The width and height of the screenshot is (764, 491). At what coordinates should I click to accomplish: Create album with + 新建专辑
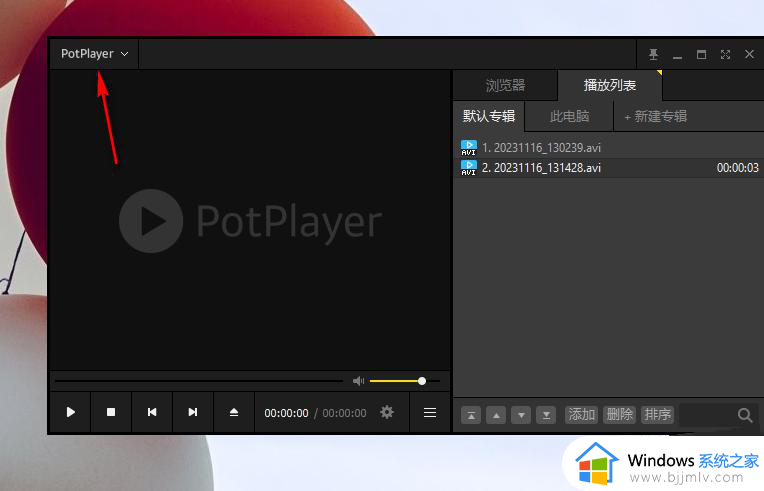point(655,116)
